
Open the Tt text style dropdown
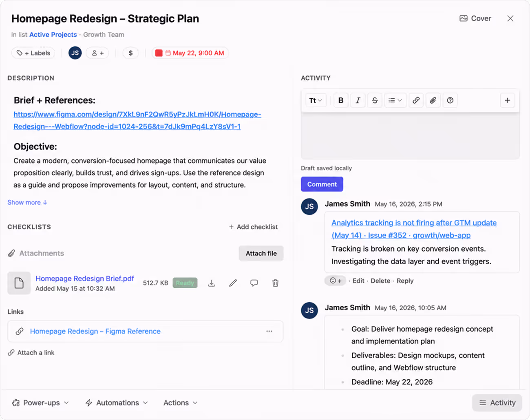[316, 100]
